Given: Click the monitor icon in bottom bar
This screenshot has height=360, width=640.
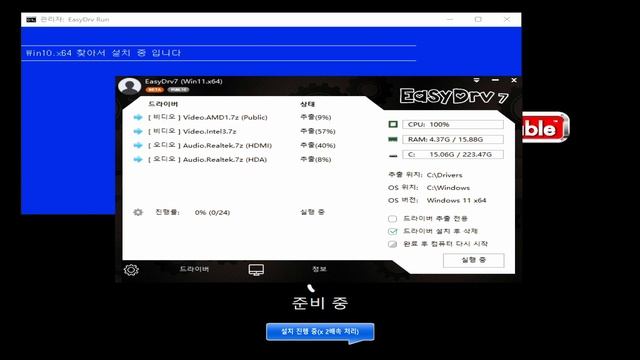Looking at the screenshot, I should coord(256,270).
